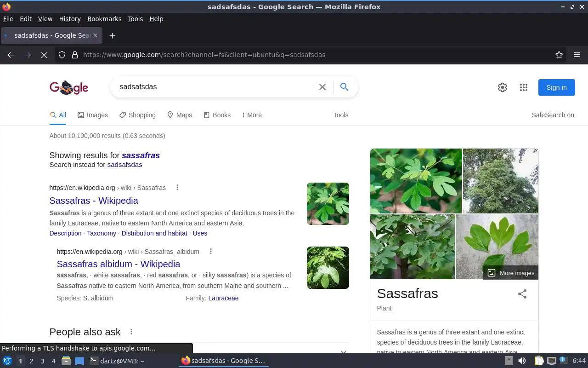Open a new tab with plus
The height and width of the screenshot is (368, 588).
click(x=112, y=35)
